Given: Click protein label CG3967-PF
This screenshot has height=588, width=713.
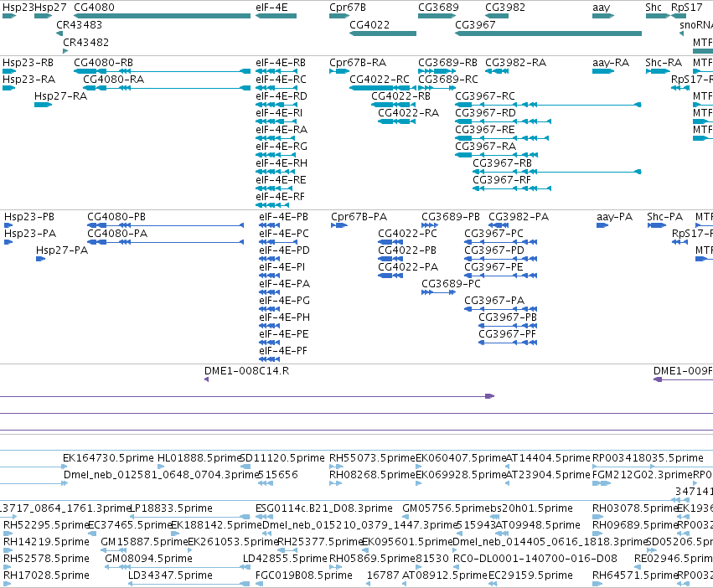Looking at the screenshot, I should pos(507,334).
